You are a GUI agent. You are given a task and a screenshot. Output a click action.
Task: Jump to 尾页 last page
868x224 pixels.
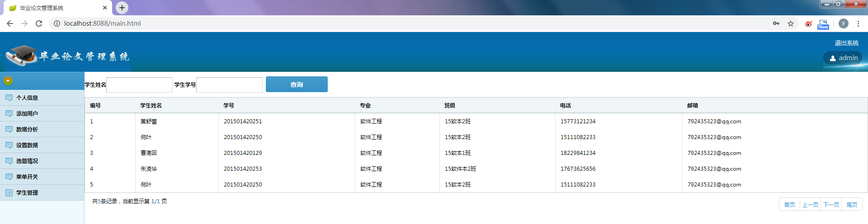click(852, 205)
